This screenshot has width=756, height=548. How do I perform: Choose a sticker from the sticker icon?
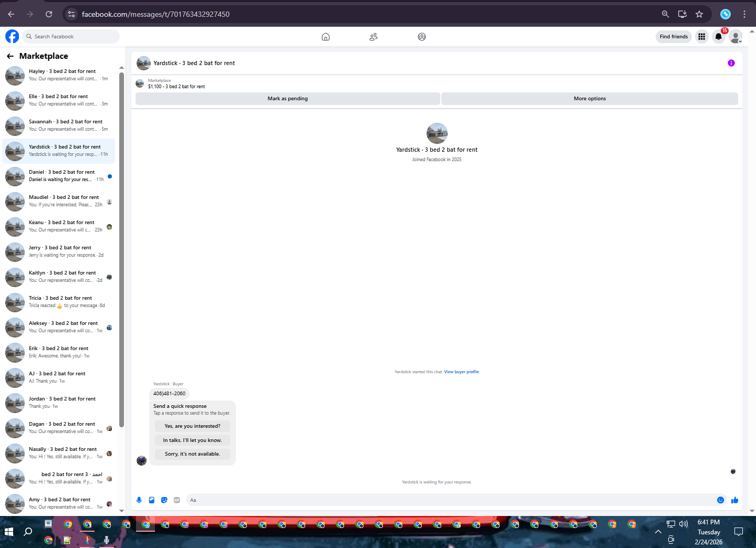click(x=164, y=500)
